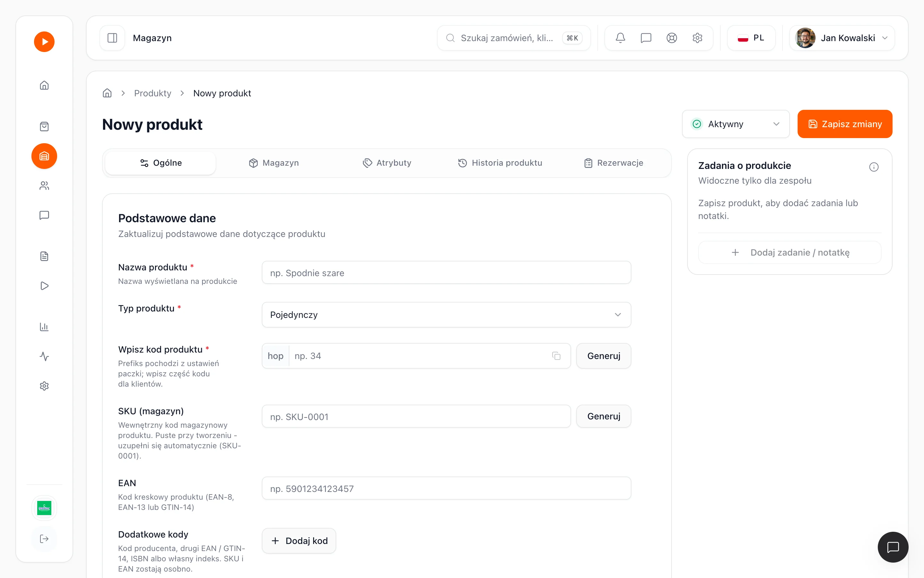Switch to the Rezerwacje tab
This screenshot has height=578, width=924.
(x=613, y=163)
